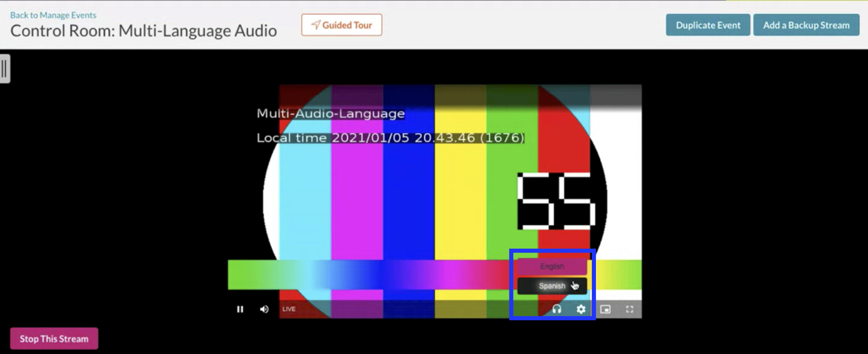The image size is (868, 354).
Task: Open player settings gear icon
Action: click(581, 309)
